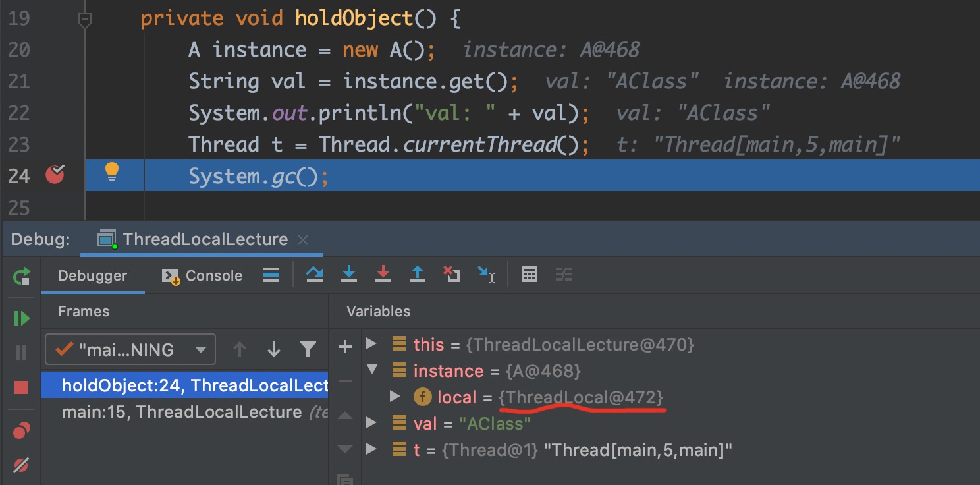The width and height of the screenshot is (980, 485).
Task: Click the move watch up triangle
Action: point(345,416)
